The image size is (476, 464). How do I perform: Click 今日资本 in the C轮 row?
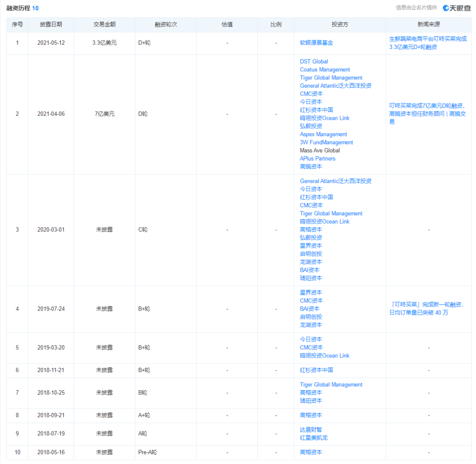(x=311, y=189)
